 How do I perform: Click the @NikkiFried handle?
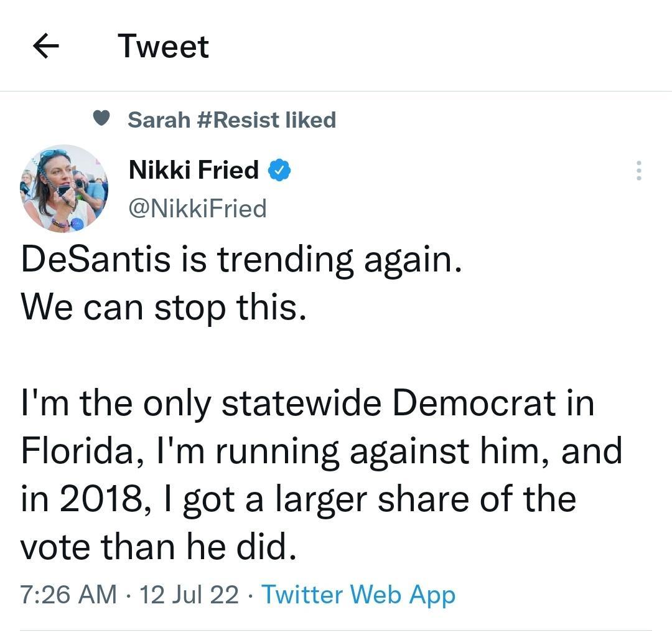pos(197,209)
